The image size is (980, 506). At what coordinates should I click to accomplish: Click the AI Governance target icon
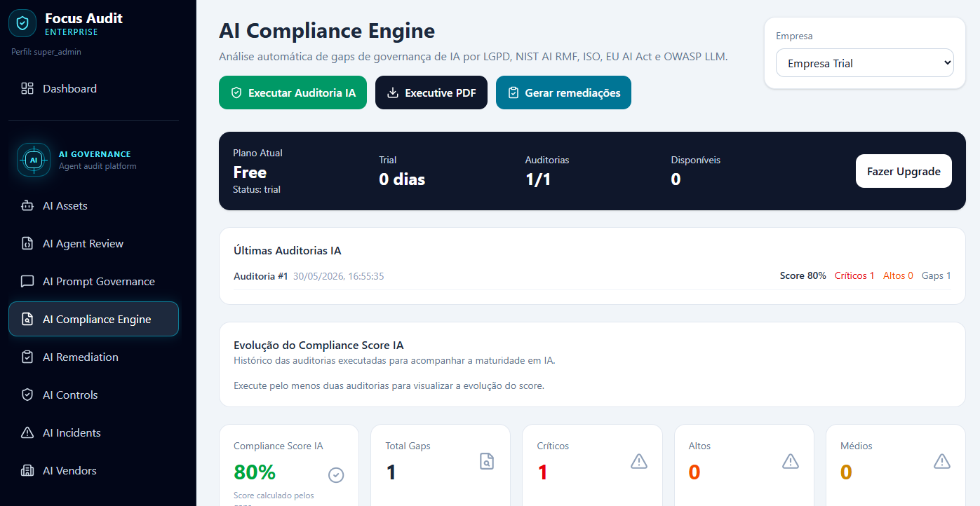tap(34, 160)
